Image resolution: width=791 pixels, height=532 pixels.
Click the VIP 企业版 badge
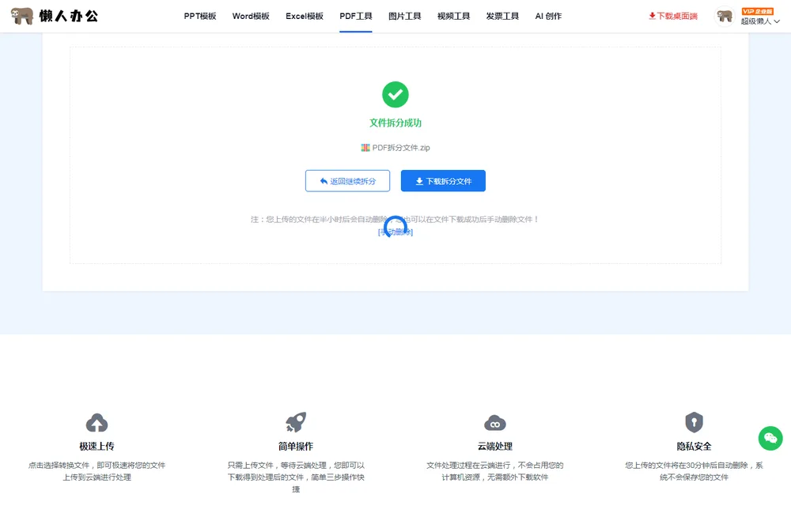pyautogui.click(x=757, y=11)
